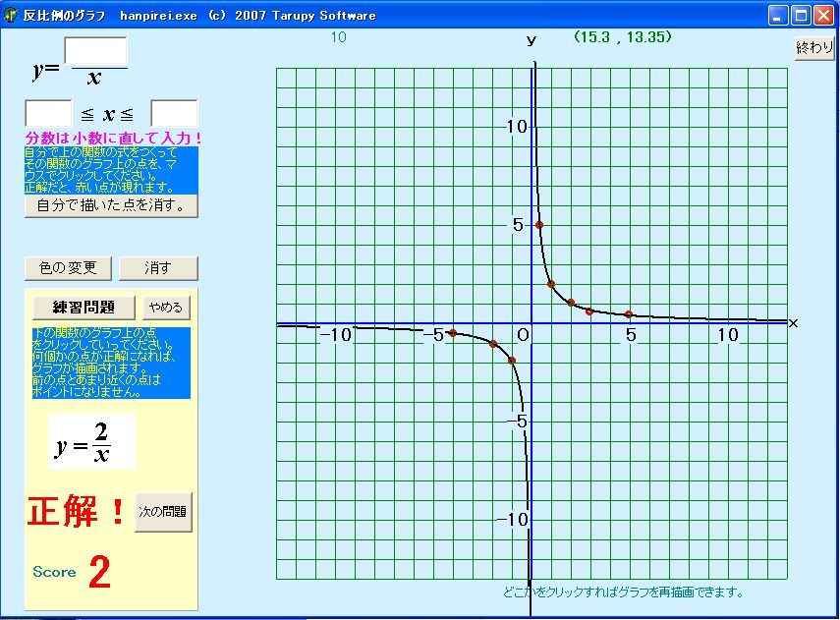Click the redraw hint text below the graph
The width and height of the screenshot is (840, 620).
[x=623, y=592]
